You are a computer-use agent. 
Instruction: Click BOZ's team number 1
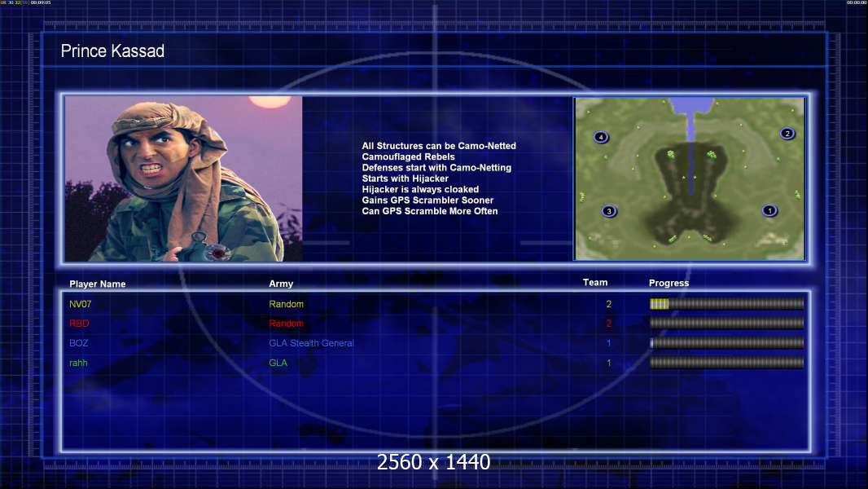(608, 343)
